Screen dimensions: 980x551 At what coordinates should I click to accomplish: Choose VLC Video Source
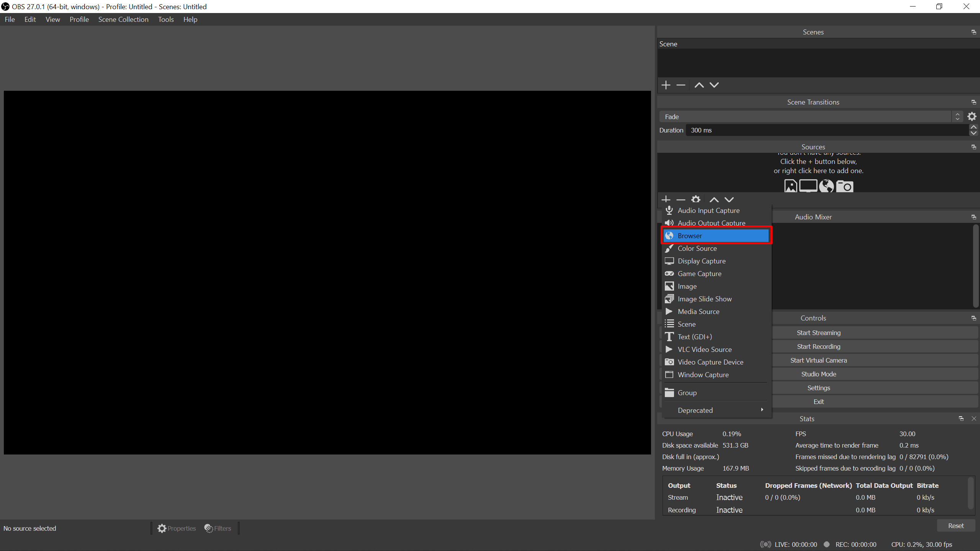coord(716,349)
